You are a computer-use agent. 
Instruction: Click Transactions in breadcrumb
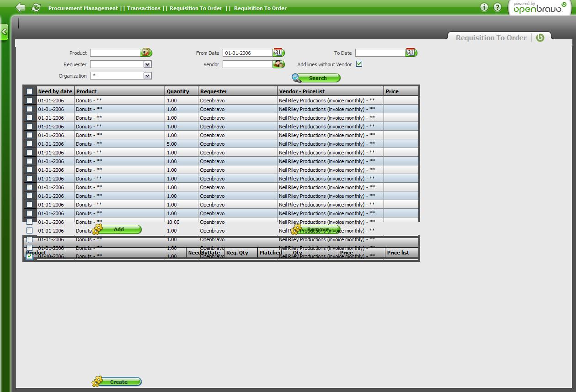pyautogui.click(x=144, y=8)
